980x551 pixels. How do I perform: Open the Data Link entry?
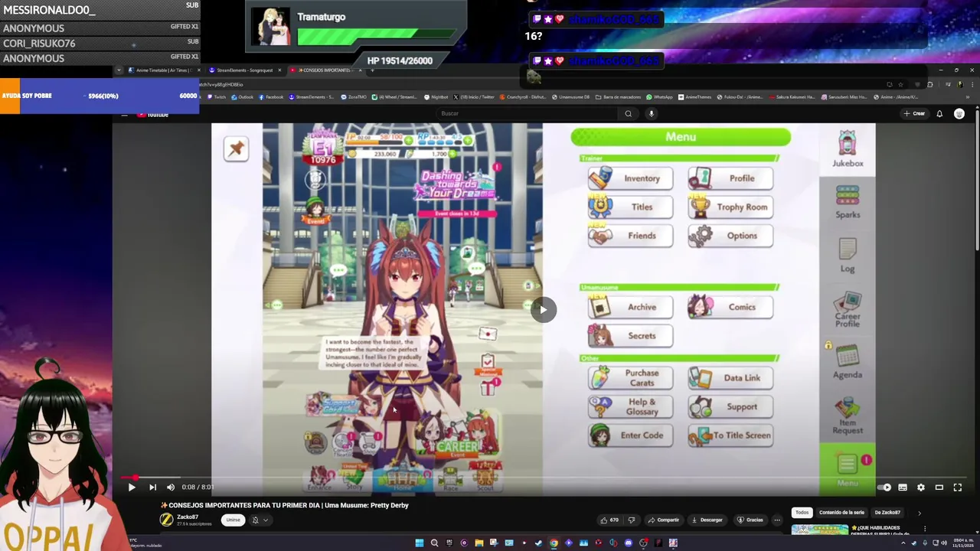[730, 378]
